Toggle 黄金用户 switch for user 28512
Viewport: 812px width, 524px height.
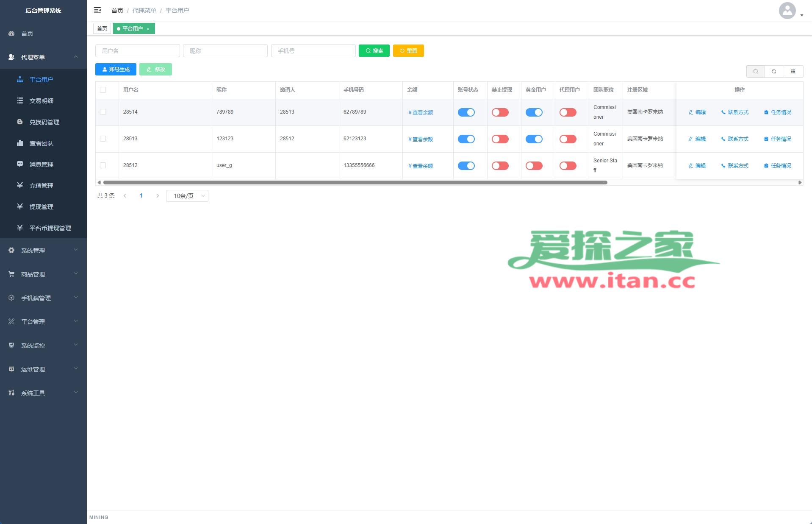pos(534,166)
